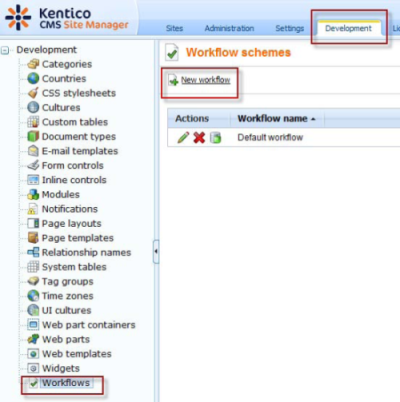
Task: Click the Modules blocks icon
Action: pos(33,194)
